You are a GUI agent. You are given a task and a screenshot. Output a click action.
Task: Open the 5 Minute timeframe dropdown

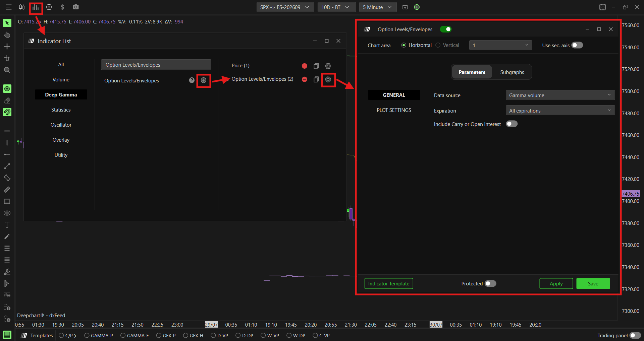click(x=378, y=7)
